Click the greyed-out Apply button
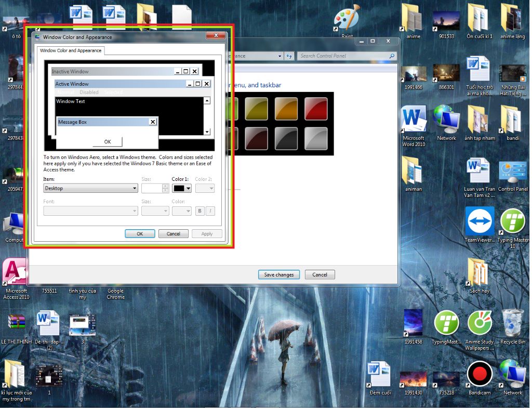 click(207, 233)
